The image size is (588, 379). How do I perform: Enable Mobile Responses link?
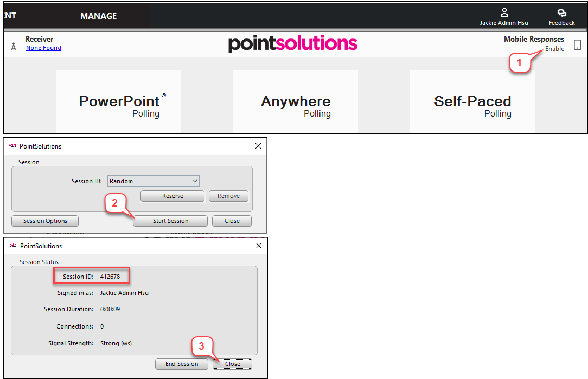(x=554, y=49)
